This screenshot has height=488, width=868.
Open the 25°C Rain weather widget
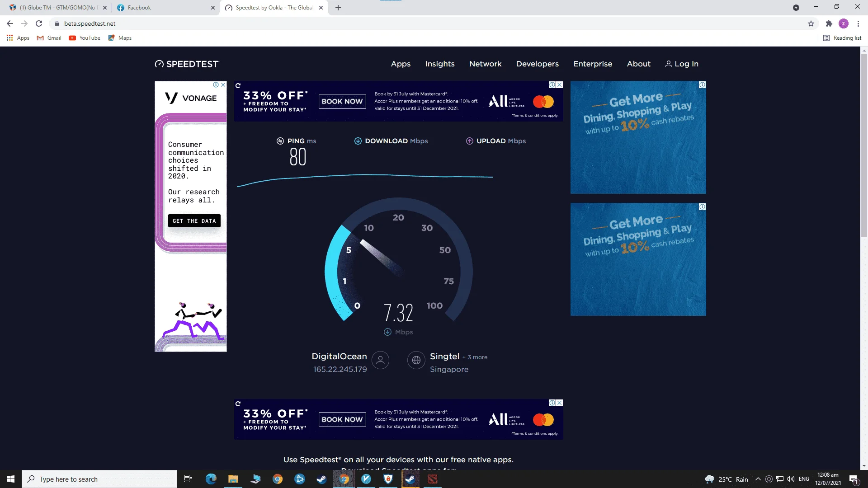tap(726, 479)
